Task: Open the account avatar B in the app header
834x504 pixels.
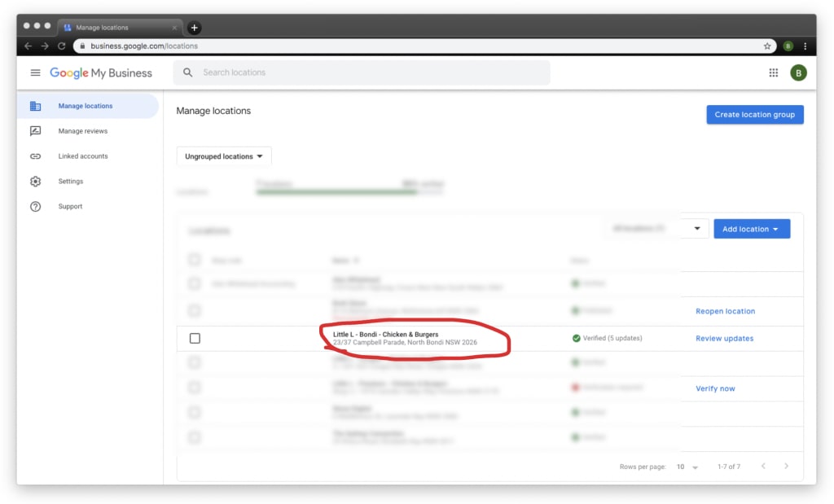Action: (x=798, y=72)
